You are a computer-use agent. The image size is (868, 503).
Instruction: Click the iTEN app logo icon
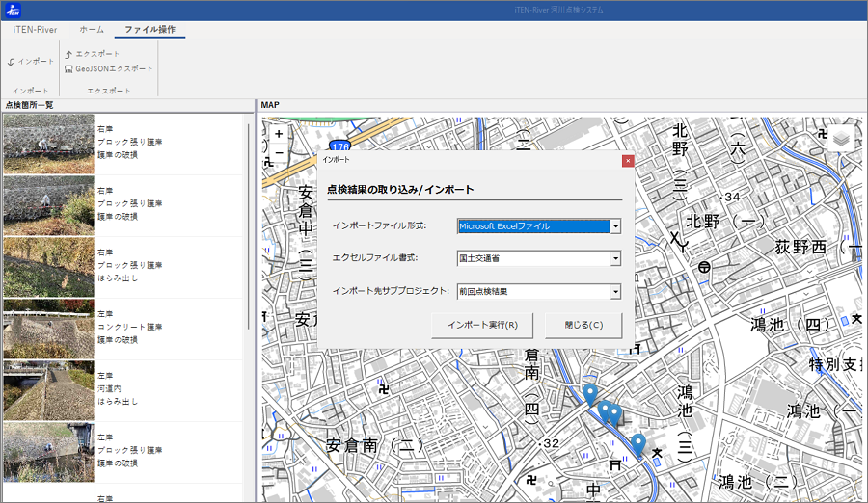tap(13, 10)
